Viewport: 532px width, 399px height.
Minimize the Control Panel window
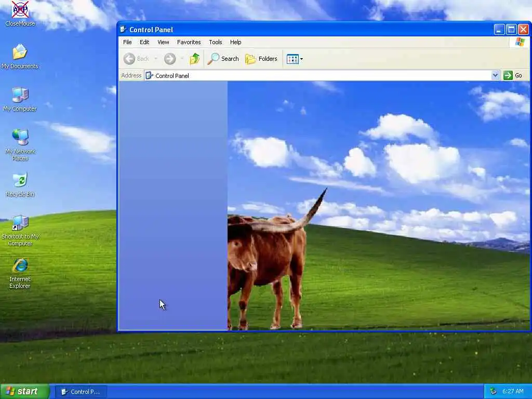pyautogui.click(x=499, y=30)
